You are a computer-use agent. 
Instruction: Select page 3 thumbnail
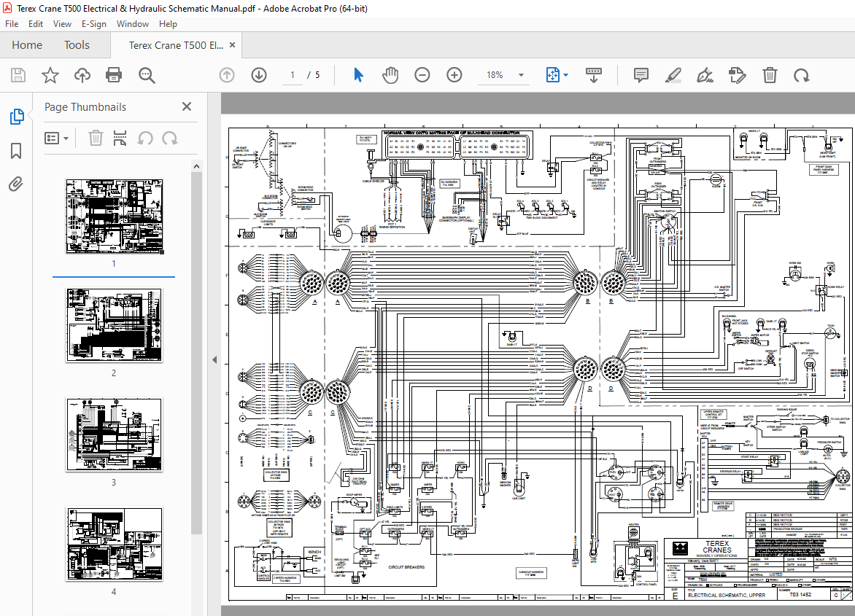114,434
